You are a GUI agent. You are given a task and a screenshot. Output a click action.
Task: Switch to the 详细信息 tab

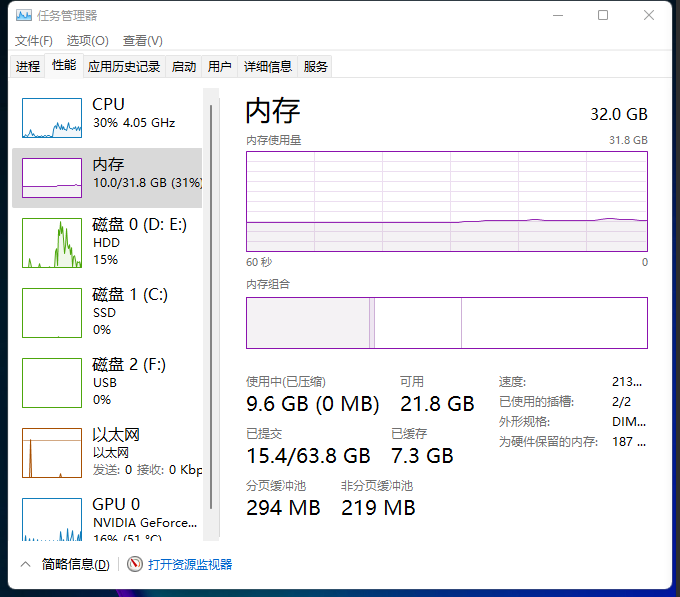[x=268, y=67]
